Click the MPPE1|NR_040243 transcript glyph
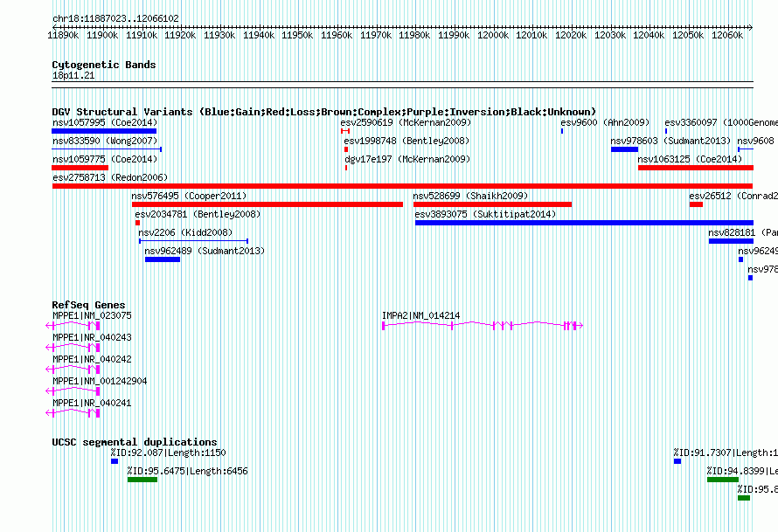The width and height of the screenshot is (778, 532). [73, 348]
